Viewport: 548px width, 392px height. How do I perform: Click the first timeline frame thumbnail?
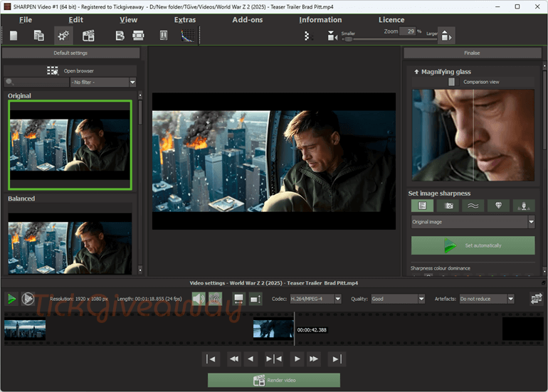click(x=25, y=330)
